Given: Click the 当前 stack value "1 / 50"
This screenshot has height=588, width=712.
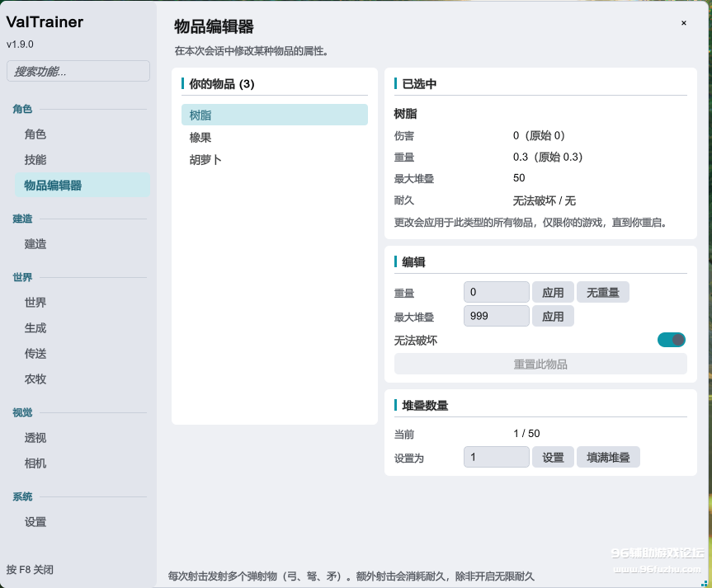Looking at the screenshot, I should tap(526, 434).
